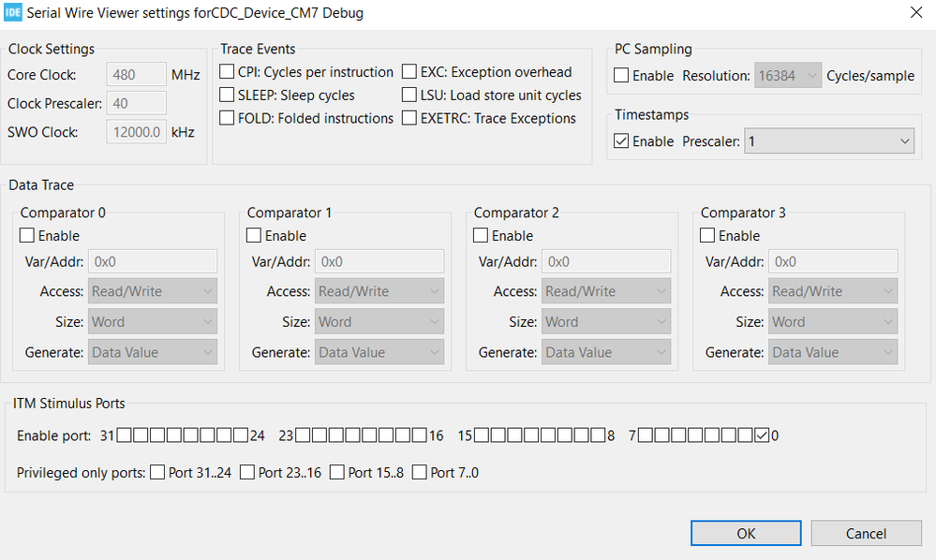
Task: Enable ITM stimulus port 15
Action: coord(482,435)
